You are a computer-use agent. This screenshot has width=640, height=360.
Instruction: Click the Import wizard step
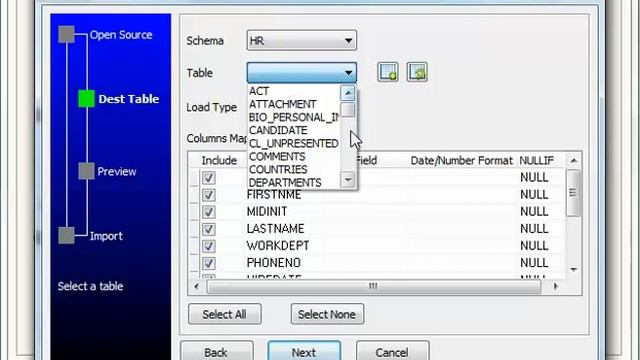click(106, 236)
